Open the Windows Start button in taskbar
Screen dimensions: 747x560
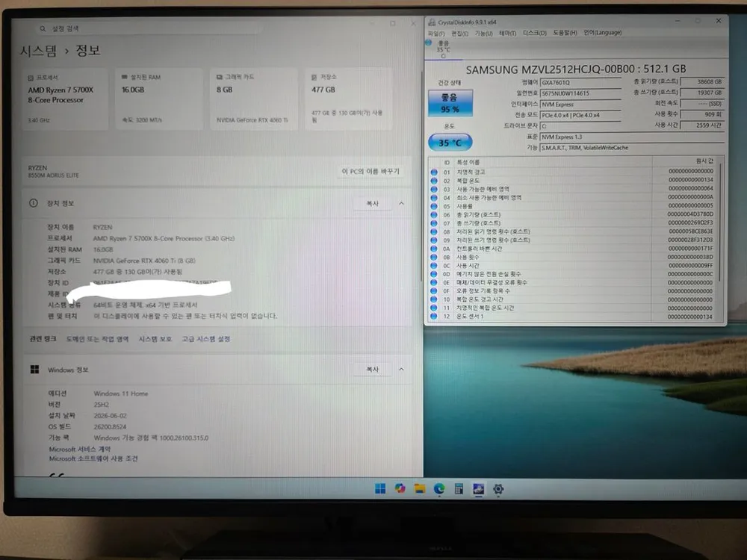[x=380, y=488]
